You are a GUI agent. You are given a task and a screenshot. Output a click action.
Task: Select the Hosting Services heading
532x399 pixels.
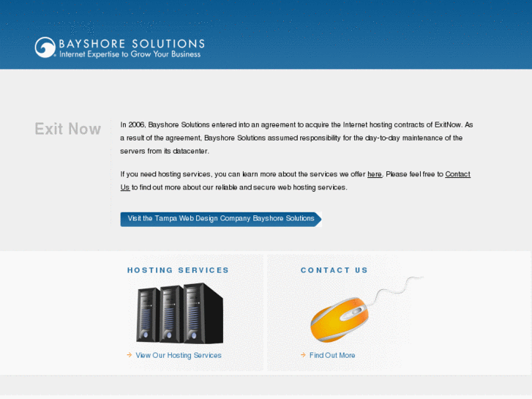(x=178, y=270)
